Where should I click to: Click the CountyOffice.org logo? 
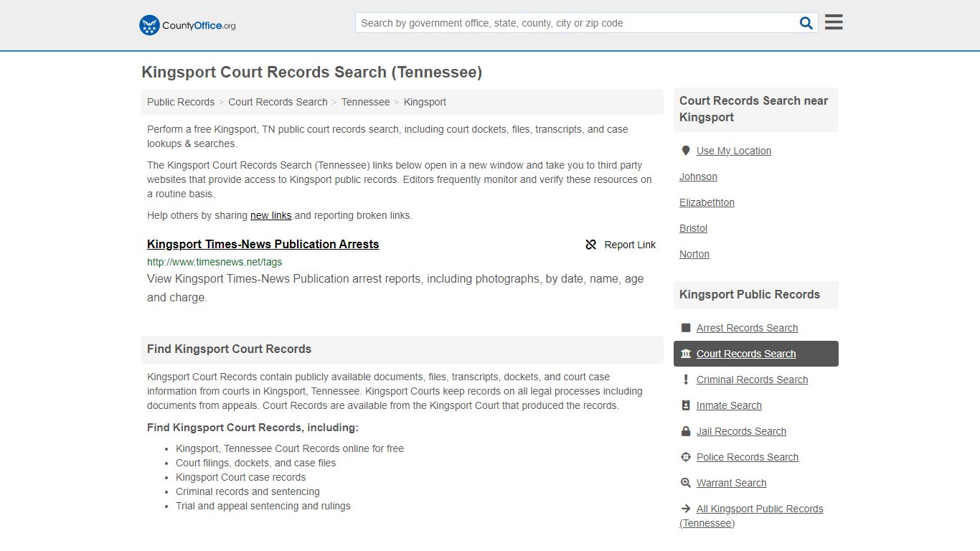187,25
